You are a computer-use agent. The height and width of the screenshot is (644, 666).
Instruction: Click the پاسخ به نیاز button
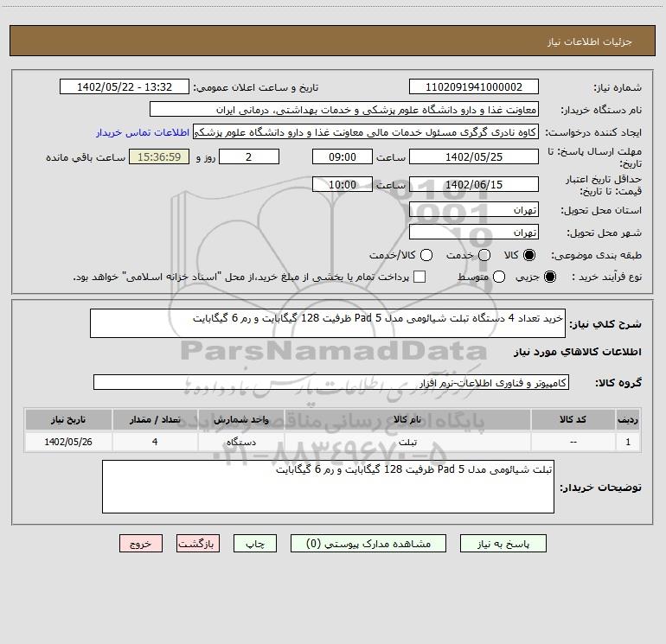coord(503,544)
